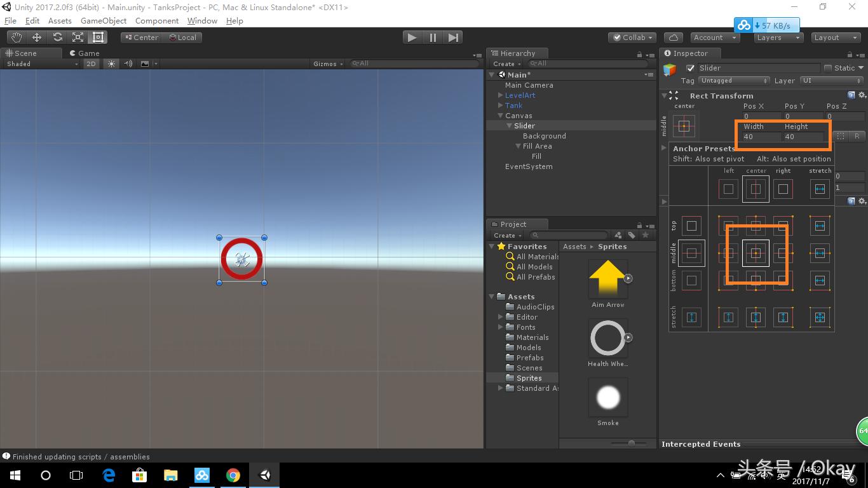Select the Rect tool
Viewport: 868px width, 488px height.
(x=97, y=37)
